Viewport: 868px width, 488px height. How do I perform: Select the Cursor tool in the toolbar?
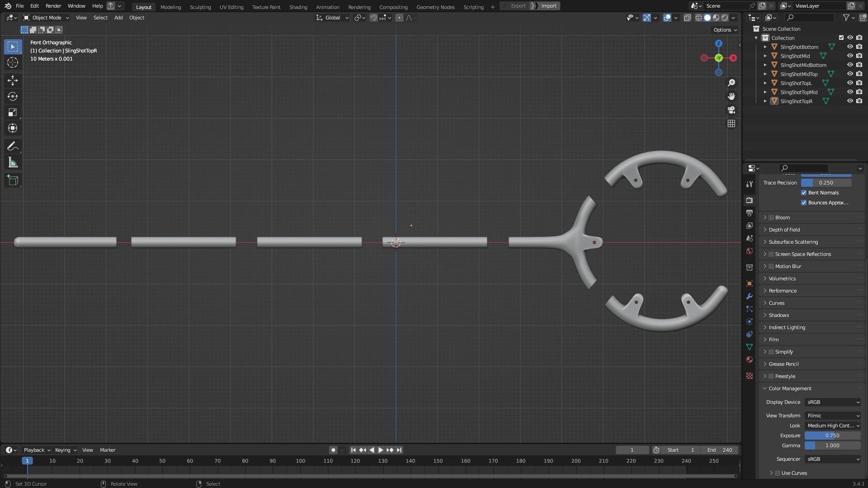(x=13, y=62)
